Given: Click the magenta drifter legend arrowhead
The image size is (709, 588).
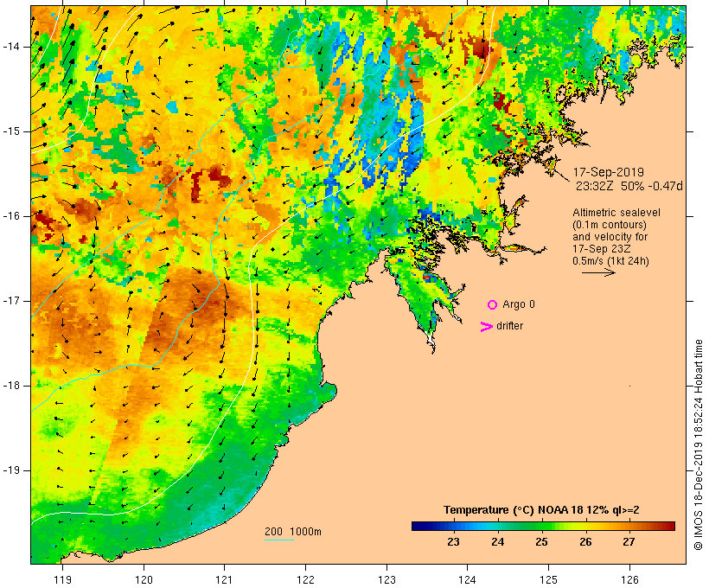Looking at the screenshot, I should coord(486,327).
